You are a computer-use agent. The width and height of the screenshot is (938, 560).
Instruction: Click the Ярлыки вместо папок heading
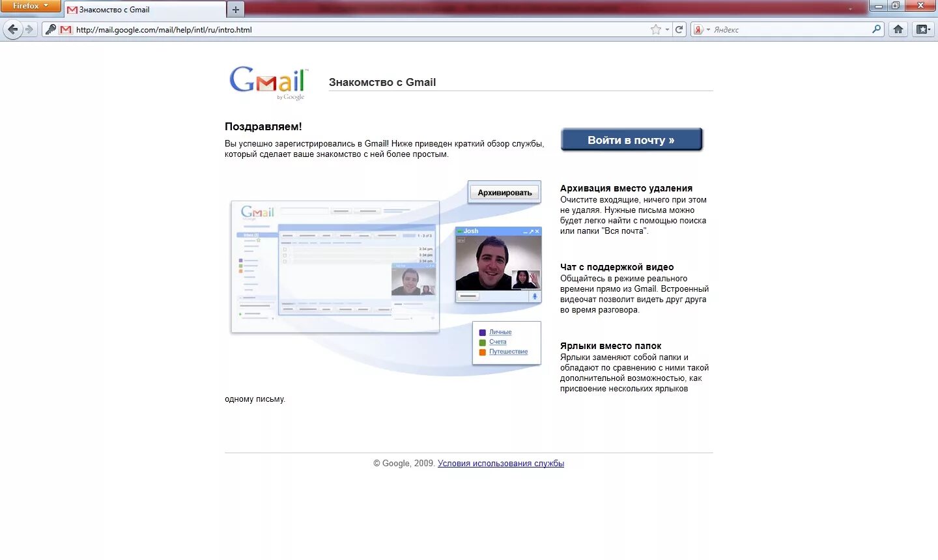(610, 346)
